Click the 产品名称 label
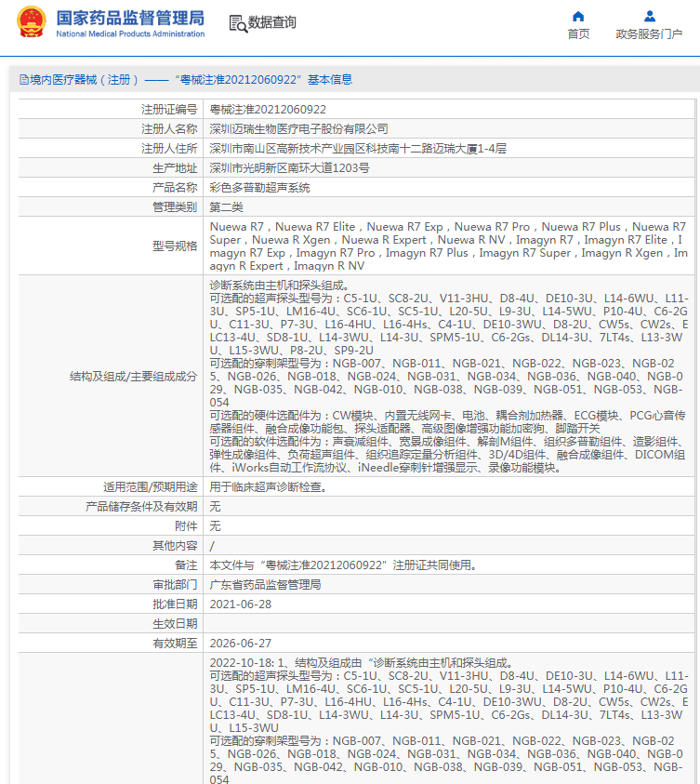This screenshot has width=700, height=784. [175, 188]
